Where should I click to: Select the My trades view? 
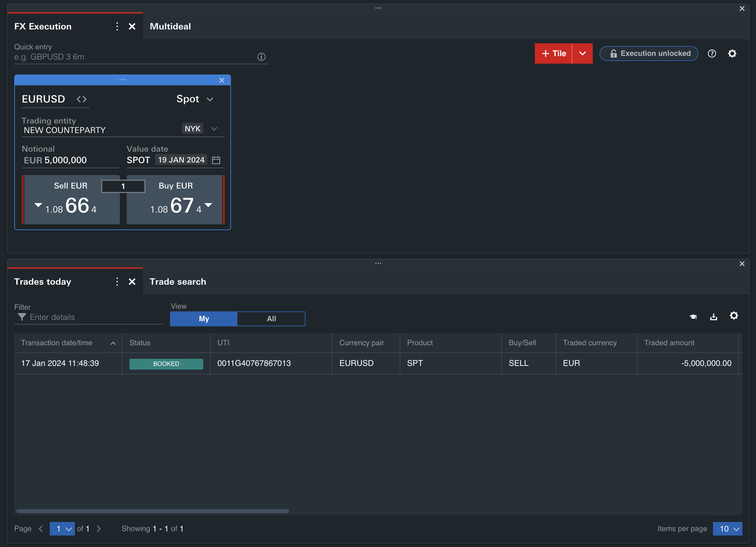(x=203, y=319)
